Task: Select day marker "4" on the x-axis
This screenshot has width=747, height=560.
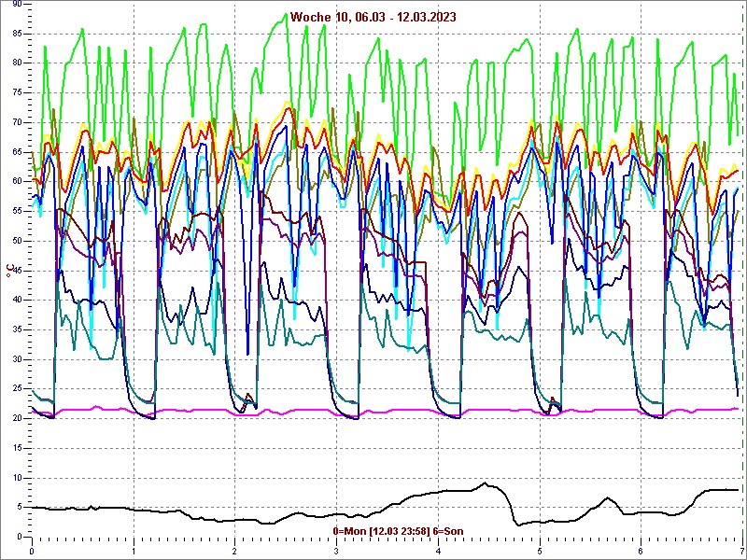Action: coord(438,551)
